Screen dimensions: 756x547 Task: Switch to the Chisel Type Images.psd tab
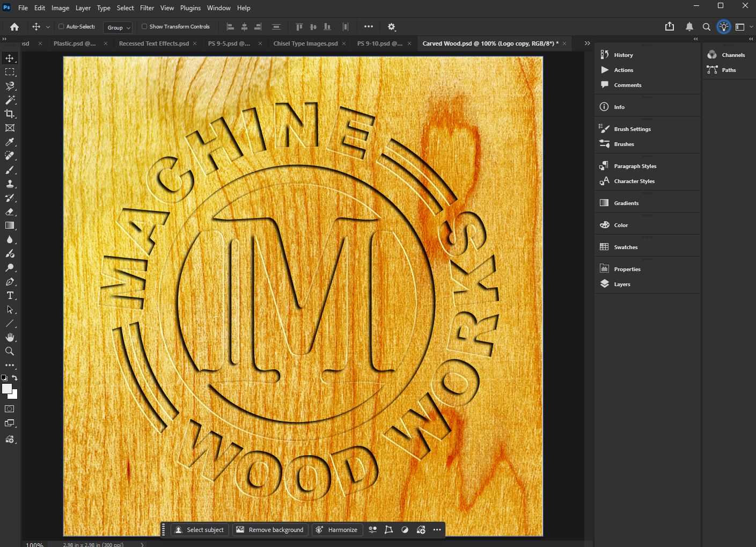[305, 43]
